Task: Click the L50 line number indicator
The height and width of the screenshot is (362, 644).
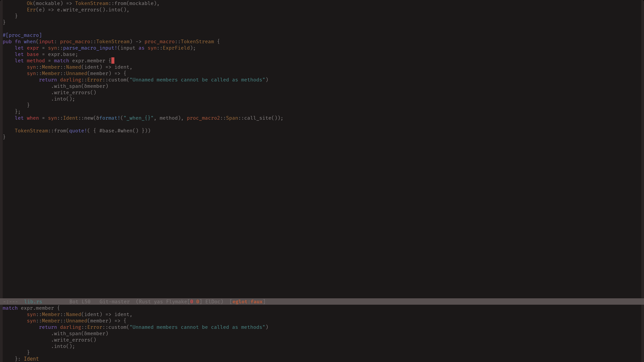Action: (86, 302)
